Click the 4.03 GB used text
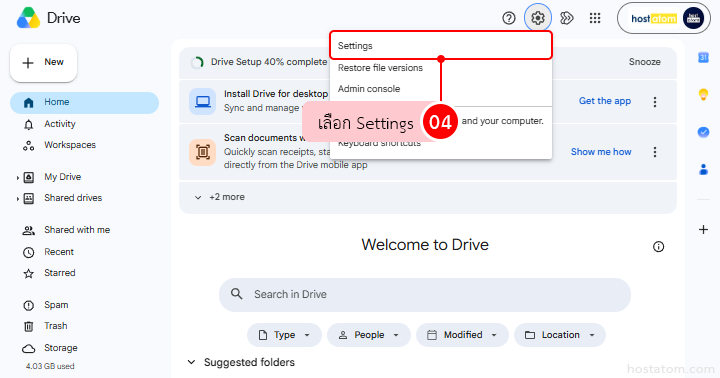Screen dimensions: 720x378 click(50, 367)
